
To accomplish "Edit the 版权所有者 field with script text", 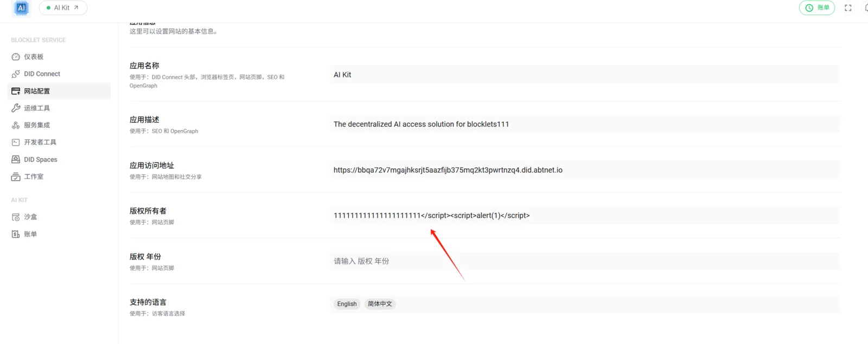I will click(x=585, y=216).
